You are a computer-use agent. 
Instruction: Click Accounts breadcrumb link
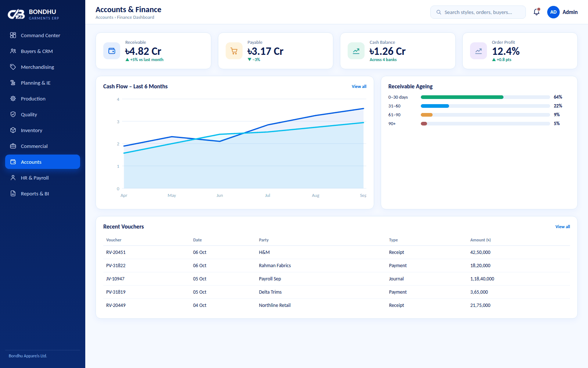point(104,17)
